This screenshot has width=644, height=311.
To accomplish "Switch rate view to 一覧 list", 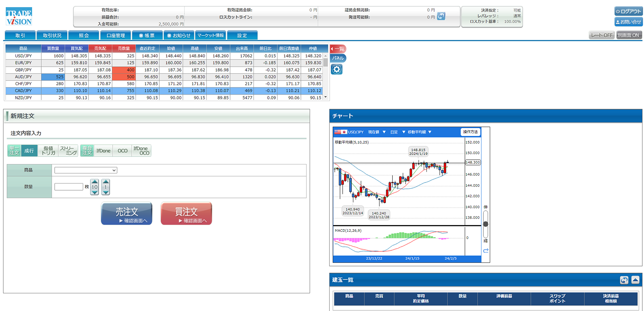I will click(x=338, y=49).
